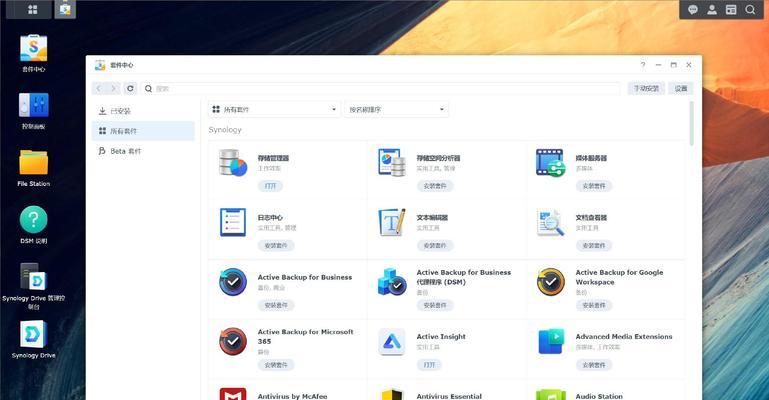Click Active Backup for Microsoft 365 icon

coord(232,341)
